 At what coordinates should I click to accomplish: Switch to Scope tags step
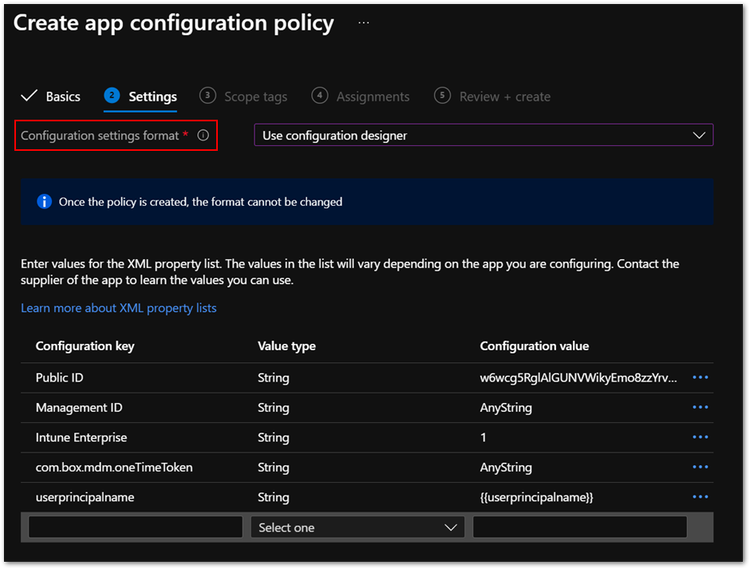(x=243, y=97)
